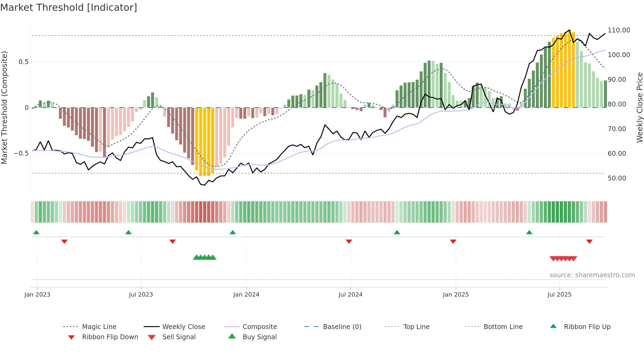Click the 80.00 price axis label
This screenshot has width=644, height=362.
point(617,104)
